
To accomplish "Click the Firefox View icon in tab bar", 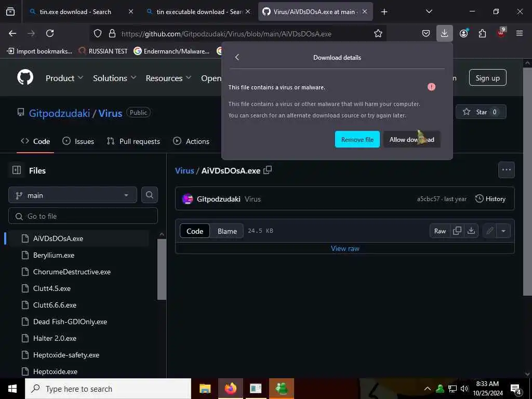I will coord(10,12).
